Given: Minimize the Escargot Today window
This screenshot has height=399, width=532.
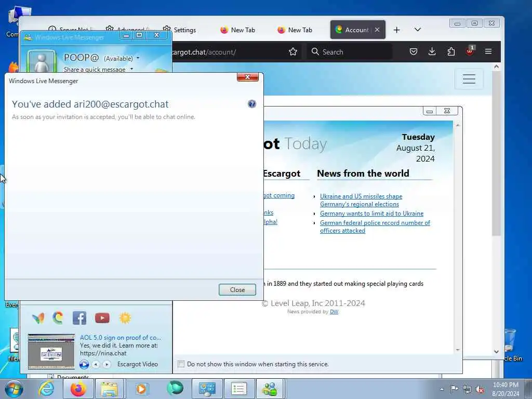Looking at the screenshot, I should (430, 111).
